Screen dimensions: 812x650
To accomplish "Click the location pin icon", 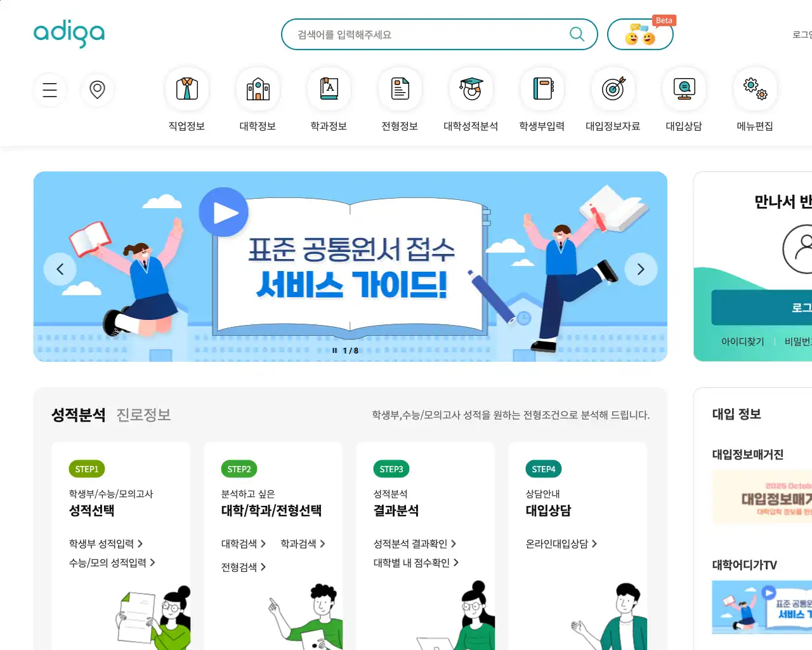I will coord(97,90).
